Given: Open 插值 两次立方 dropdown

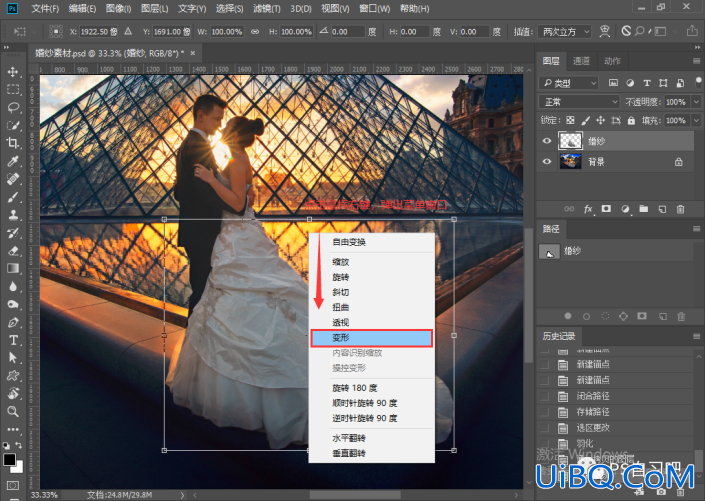Looking at the screenshot, I should click(x=565, y=31).
